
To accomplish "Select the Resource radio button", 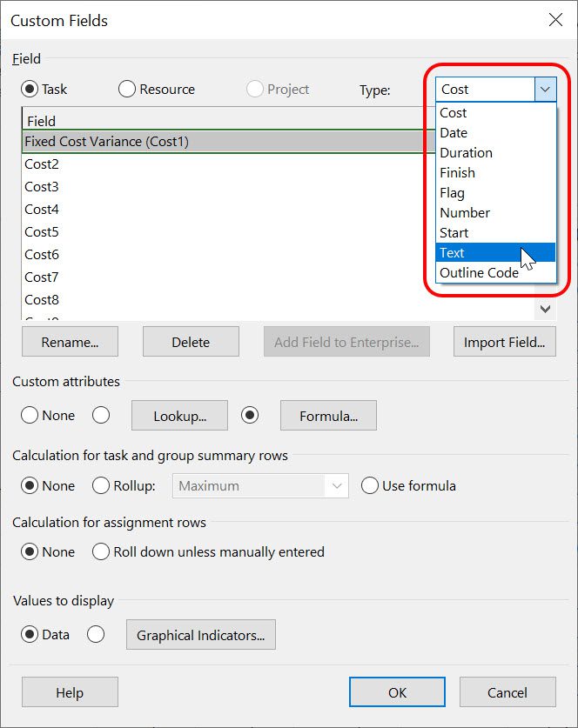I will coord(127,89).
